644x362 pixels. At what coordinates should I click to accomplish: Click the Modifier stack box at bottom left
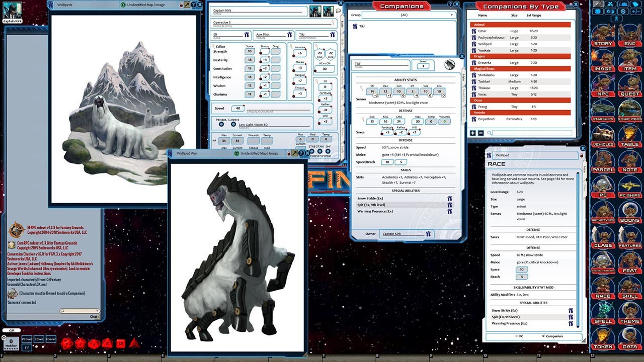pyautogui.click(x=11, y=342)
